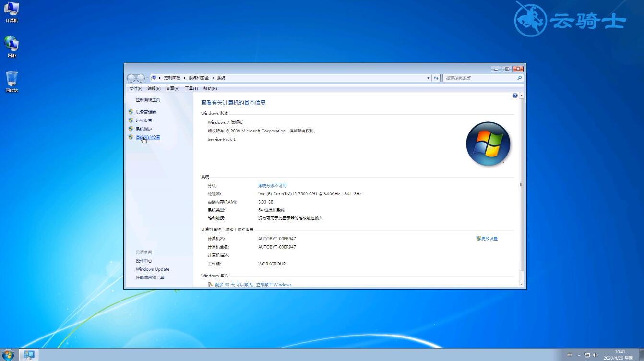Open 设备管理器 from the sidebar
Screen dimensions: 644x361
click(146, 112)
